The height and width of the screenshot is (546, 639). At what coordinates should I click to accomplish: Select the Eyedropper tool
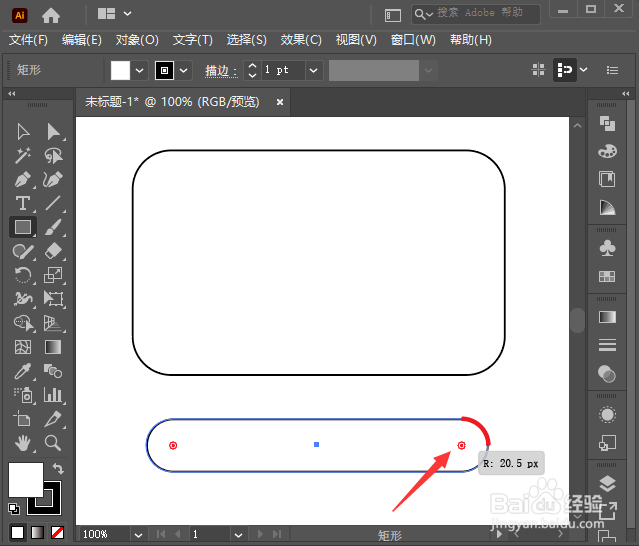click(x=23, y=371)
